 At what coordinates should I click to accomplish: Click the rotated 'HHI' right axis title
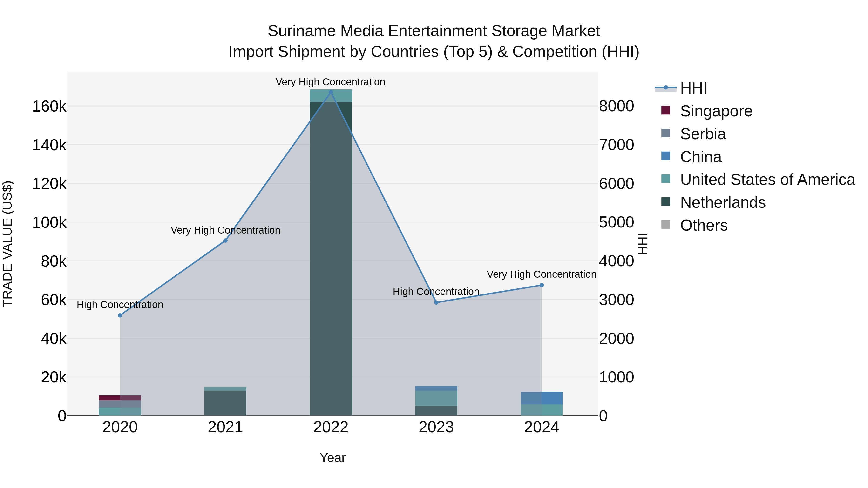pos(643,244)
